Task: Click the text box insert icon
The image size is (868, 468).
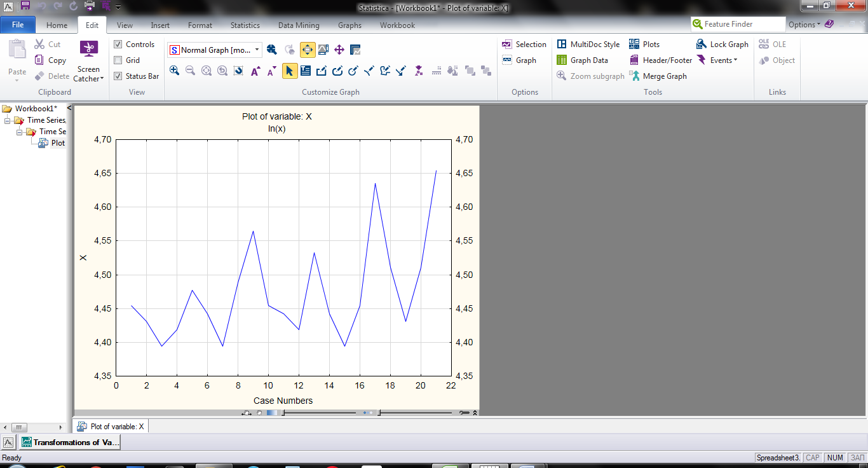Action: [305, 71]
